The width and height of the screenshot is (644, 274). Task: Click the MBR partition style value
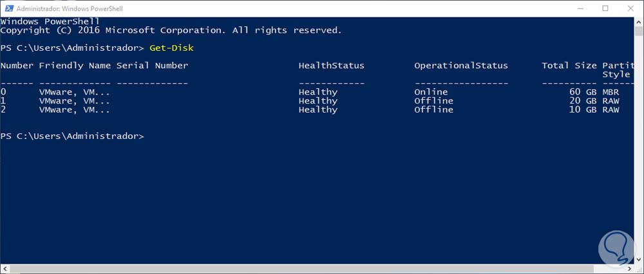[611, 92]
